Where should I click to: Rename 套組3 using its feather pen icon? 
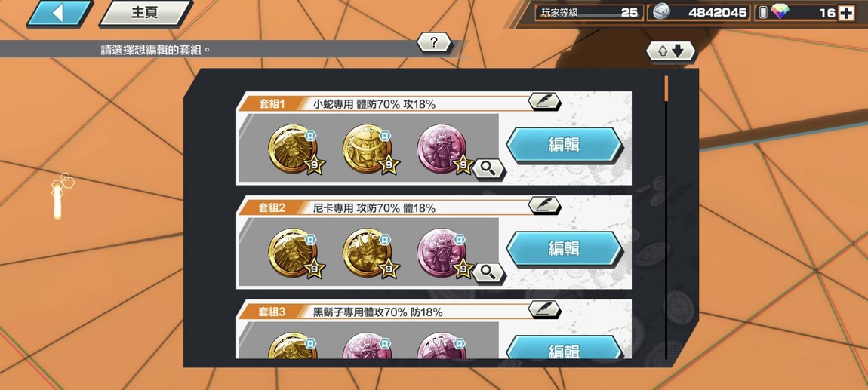[544, 309]
